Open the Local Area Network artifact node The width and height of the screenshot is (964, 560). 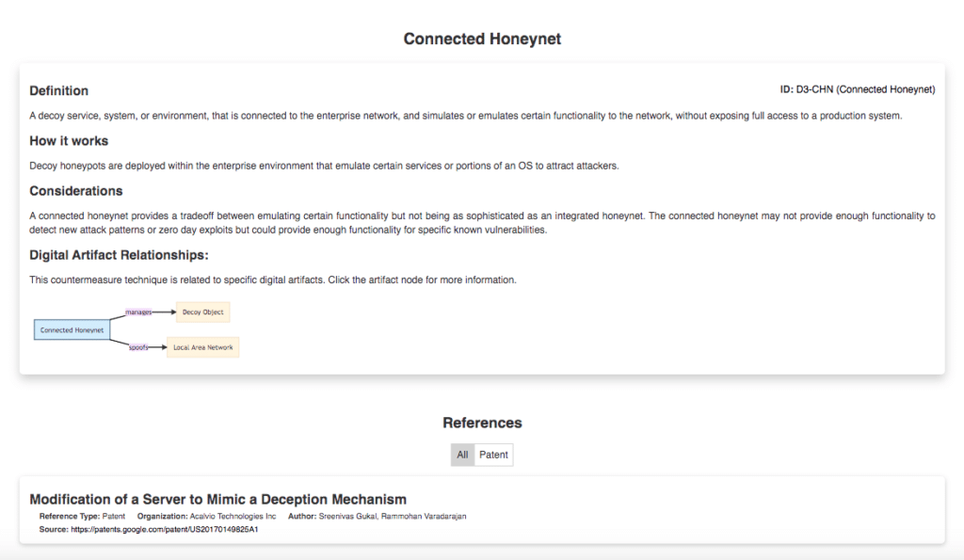203,347
